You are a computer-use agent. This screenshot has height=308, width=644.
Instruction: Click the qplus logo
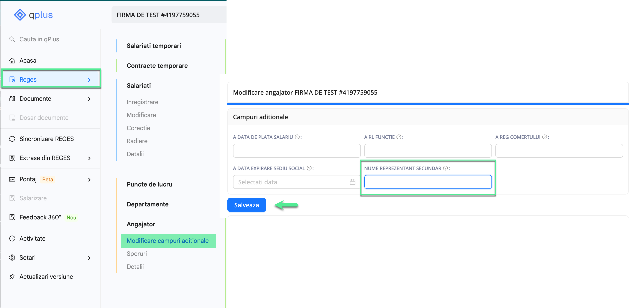click(x=33, y=15)
